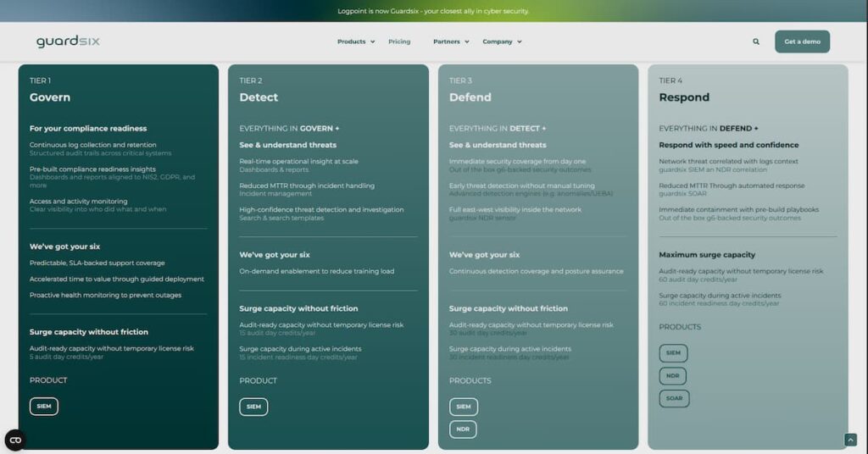This screenshot has width=868, height=454.
Task: Click SIEM badge in Respond tier
Action: (673, 353)
